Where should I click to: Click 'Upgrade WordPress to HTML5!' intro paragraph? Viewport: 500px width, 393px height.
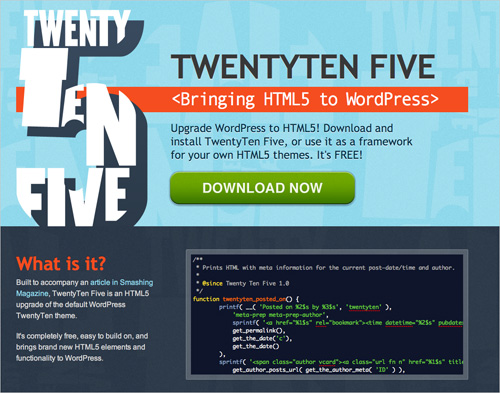[291, 142]
